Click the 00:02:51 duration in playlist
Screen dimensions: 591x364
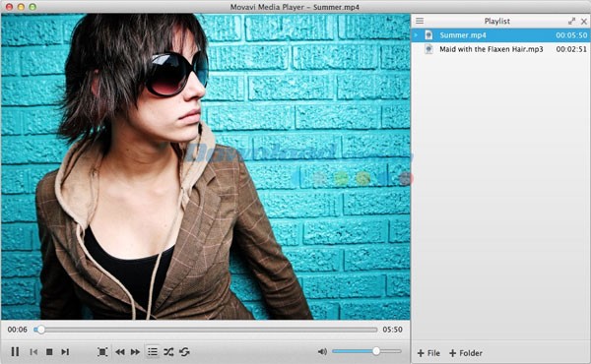571,49
